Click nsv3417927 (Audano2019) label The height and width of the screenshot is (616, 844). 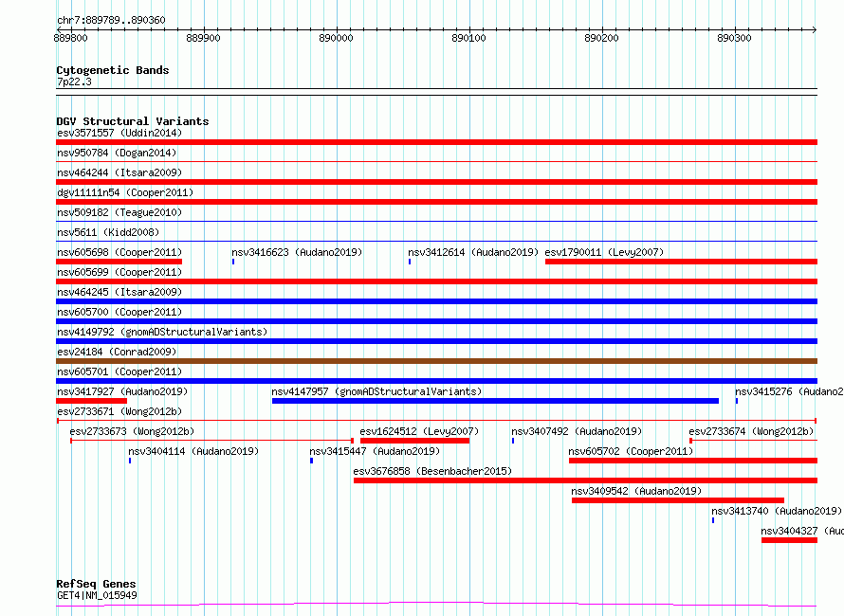122,391
